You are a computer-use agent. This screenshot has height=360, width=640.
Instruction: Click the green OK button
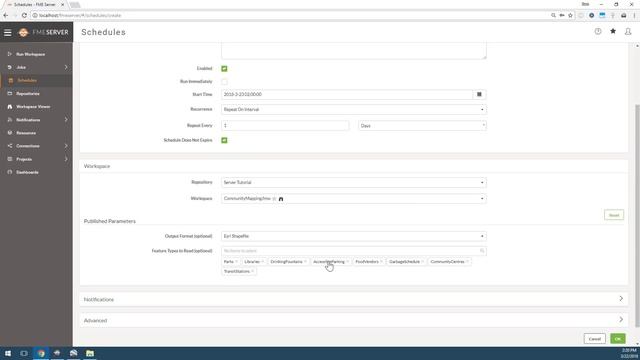(x=618, y=339)
